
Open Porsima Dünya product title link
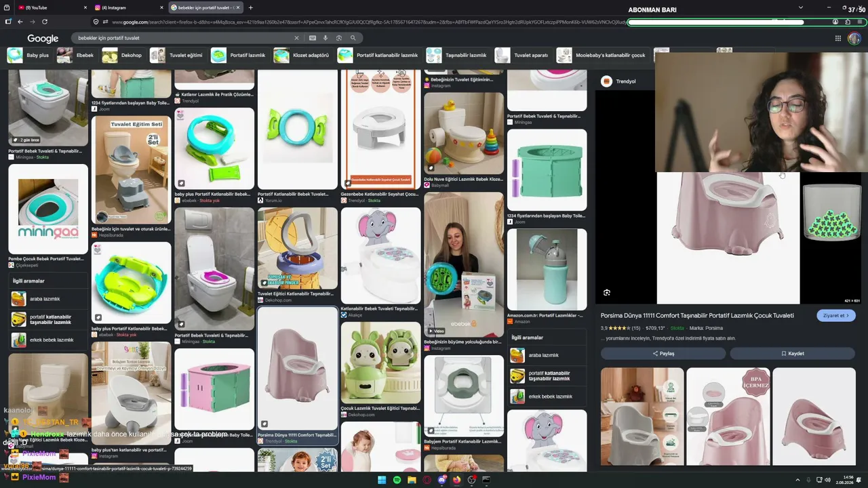click(697, 315)
